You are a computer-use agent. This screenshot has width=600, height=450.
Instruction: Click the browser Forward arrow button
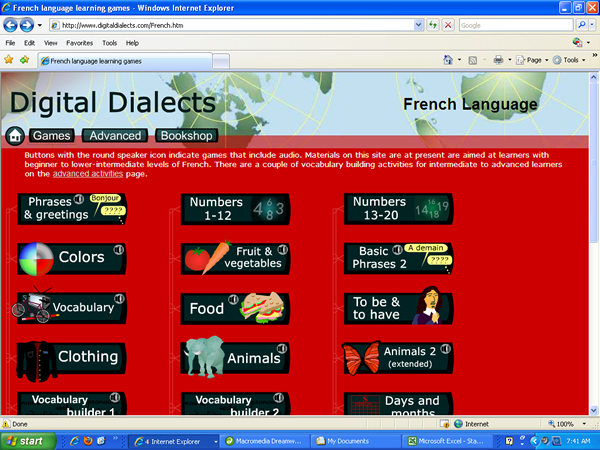(x=26, y=25)
